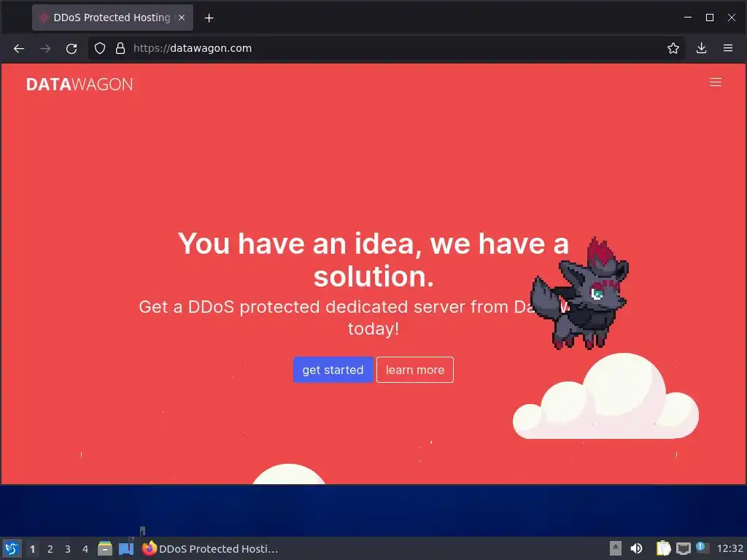Screen dimensions: 747x560
Task: Click the 12:32 clock
Action: (x=729, y=548)
